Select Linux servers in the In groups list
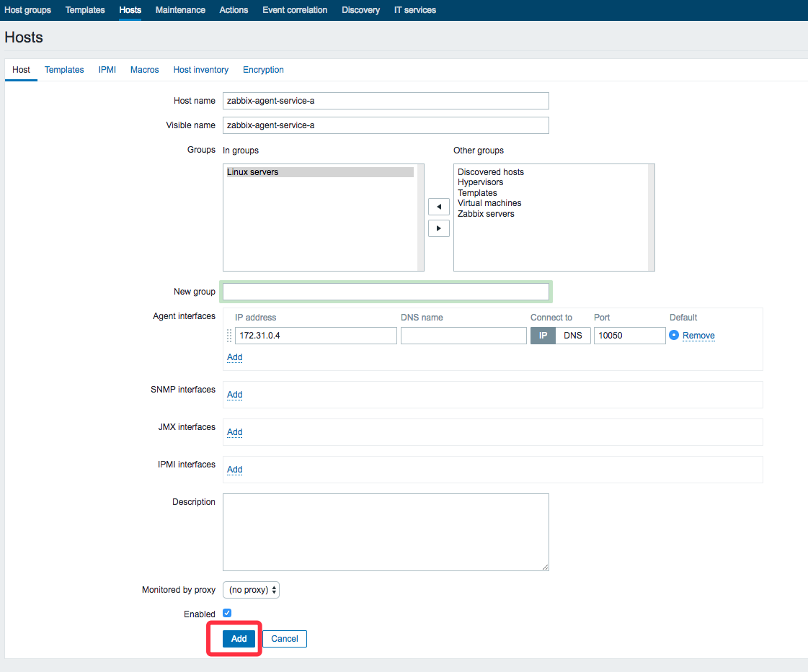Image resolution: width=808 pixels, height=672 pixels. point(320,172)
